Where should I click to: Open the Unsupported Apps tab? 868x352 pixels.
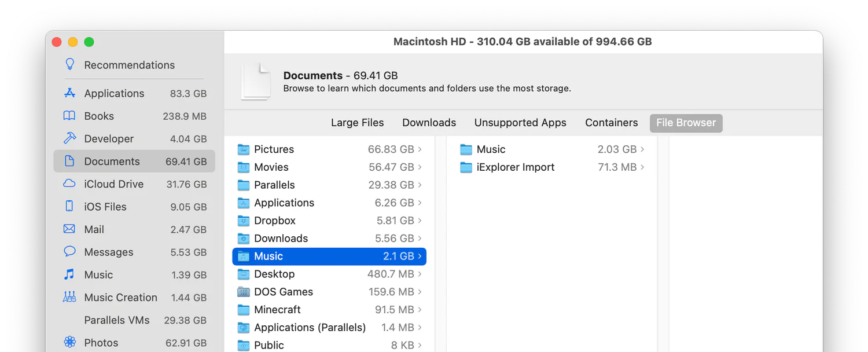(520, 123)
